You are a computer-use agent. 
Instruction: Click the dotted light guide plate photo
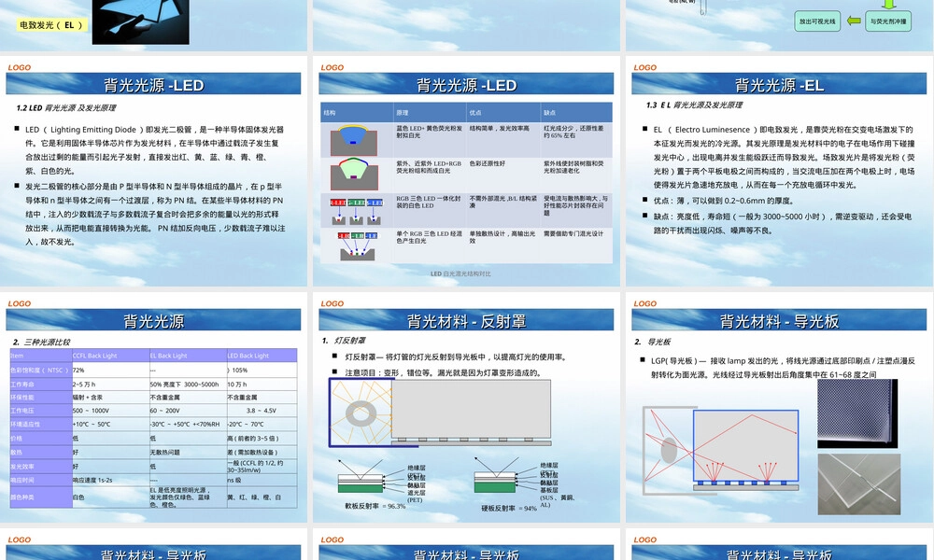(857, 413)
